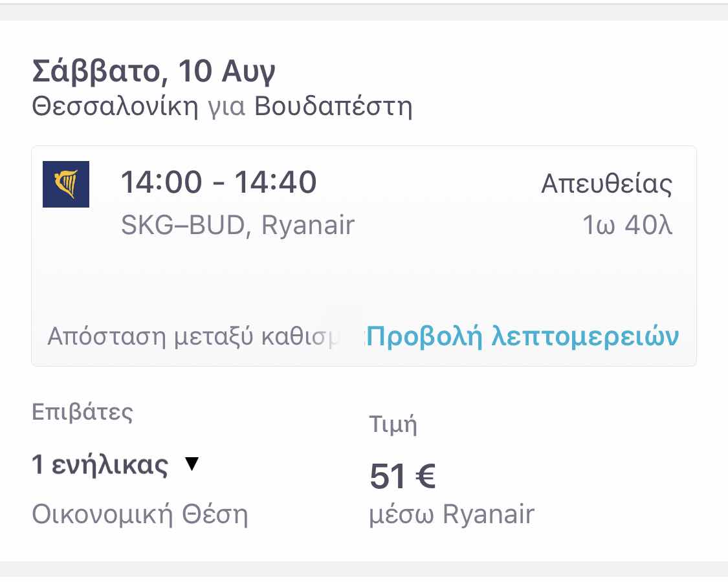The image size is (728, 582).
Task: Click the Οικονομική Θέση cabin class
Action: pyautogui.click(x=140, y=515)
